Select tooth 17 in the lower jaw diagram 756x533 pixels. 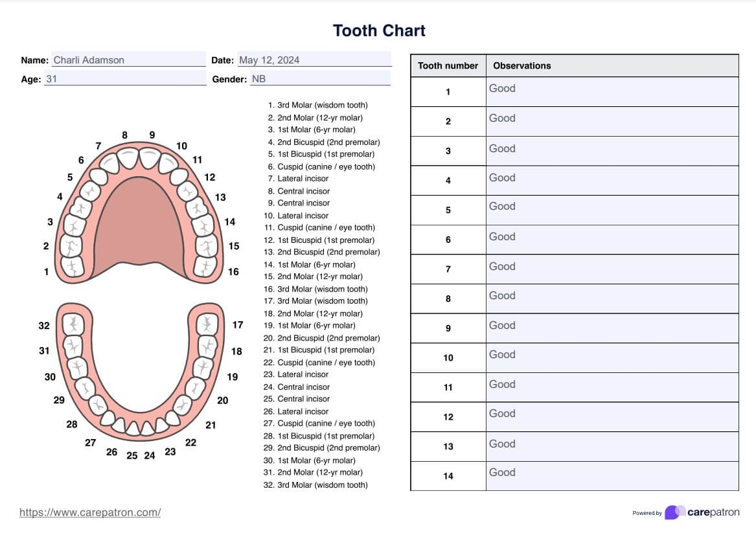(x=206, y=323)
